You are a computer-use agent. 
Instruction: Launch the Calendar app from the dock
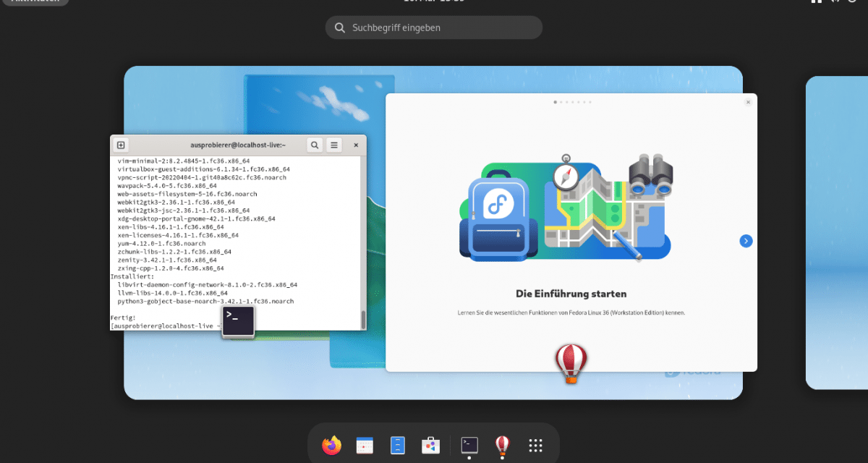[x=365, y=445]
